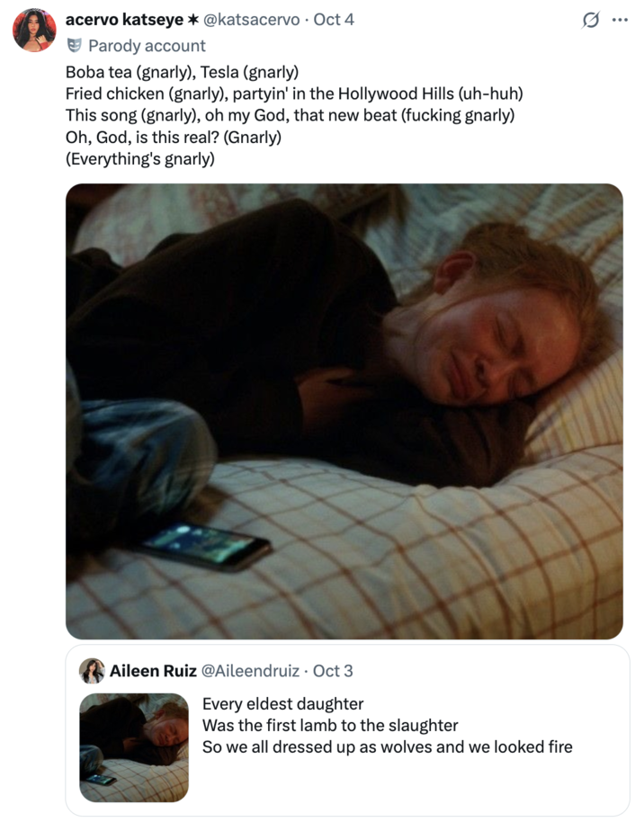The width and height of the screenshot is (644, 822).
Task: Open the large photo of person lying on bed
Action: coord(344,411)
